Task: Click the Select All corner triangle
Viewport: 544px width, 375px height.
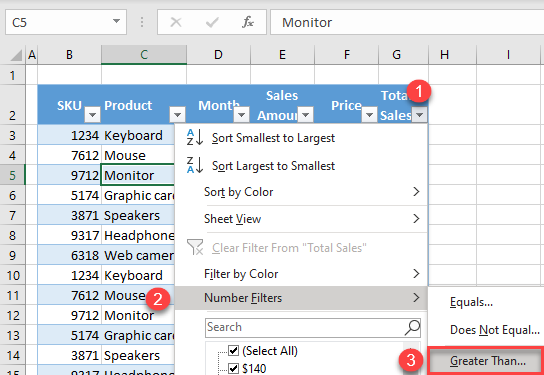Action: point(16,55)
